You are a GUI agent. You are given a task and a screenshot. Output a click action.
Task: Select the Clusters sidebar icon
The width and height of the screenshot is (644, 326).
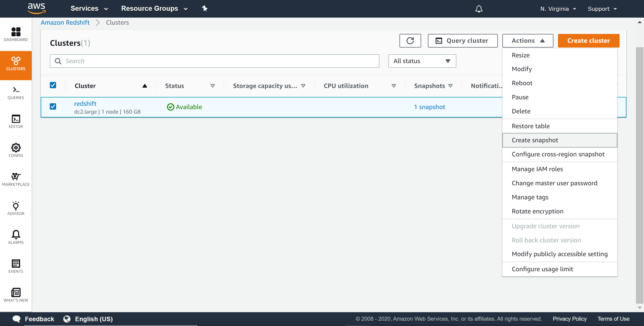coord(15,64)
